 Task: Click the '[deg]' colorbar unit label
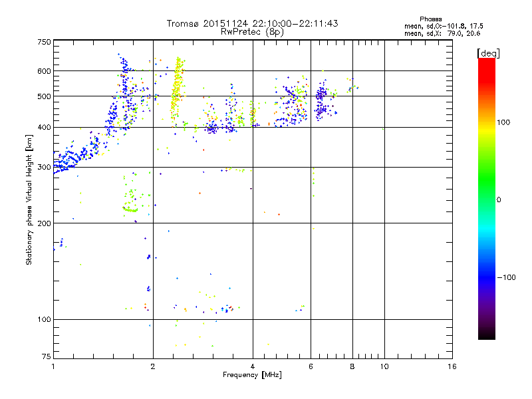[x=488, y=54]
